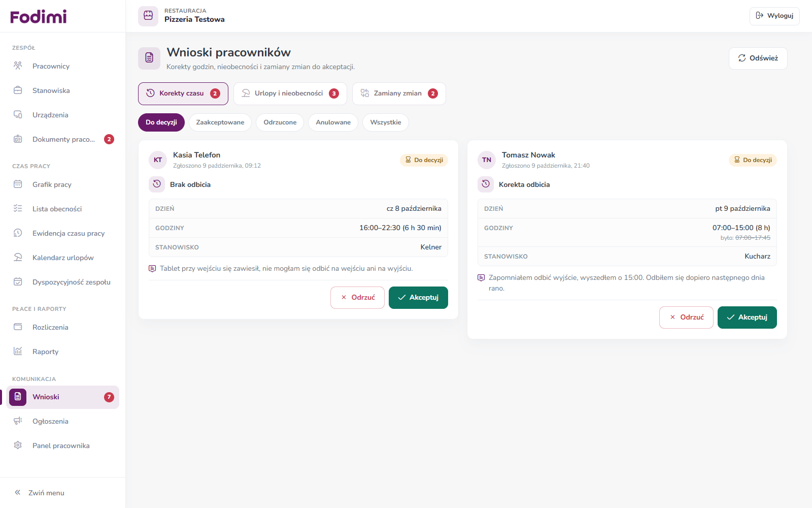Accept Kasia Telefon's request
Image resolution: width=812 pixels, height=508 pixels.
click(x=418, y=298)
